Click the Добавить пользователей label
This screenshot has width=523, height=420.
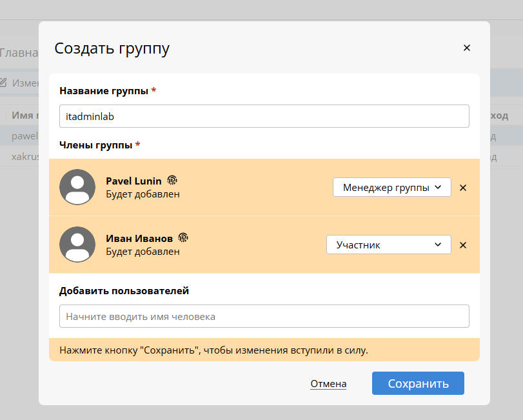pyautogui.click(x=124, y=290)
